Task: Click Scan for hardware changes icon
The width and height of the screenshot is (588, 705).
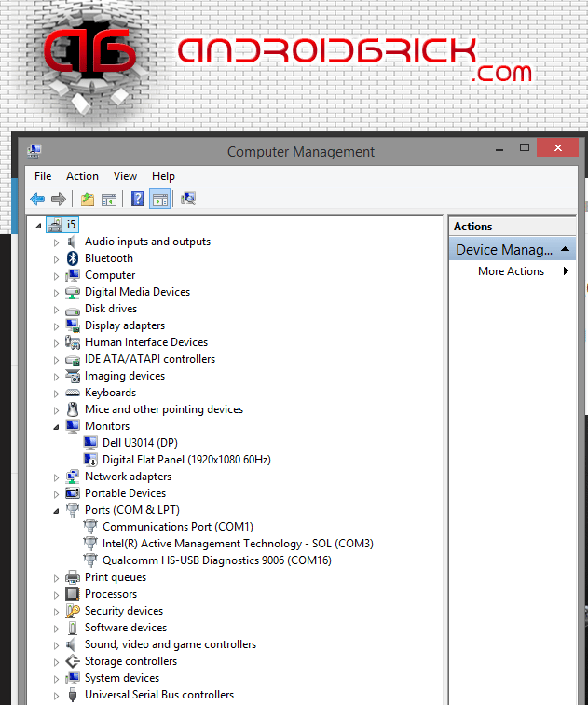Action: point(188,199)
